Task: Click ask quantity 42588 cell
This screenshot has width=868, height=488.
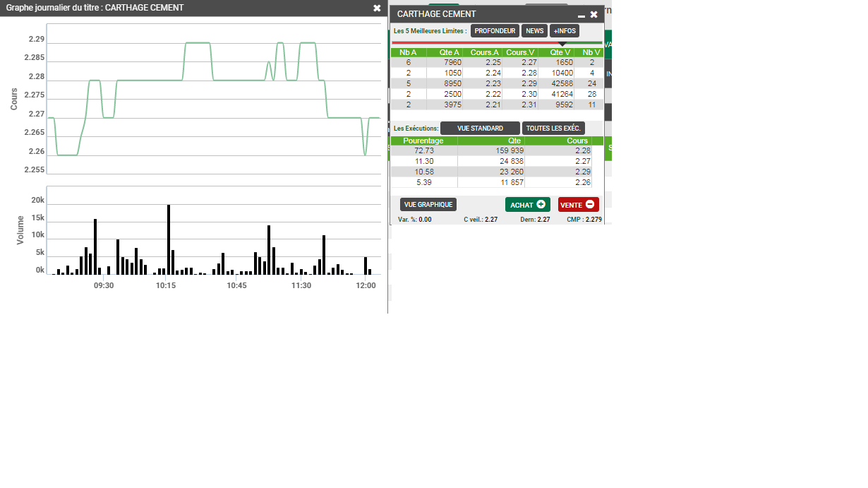Action: [x=557, y=83]
